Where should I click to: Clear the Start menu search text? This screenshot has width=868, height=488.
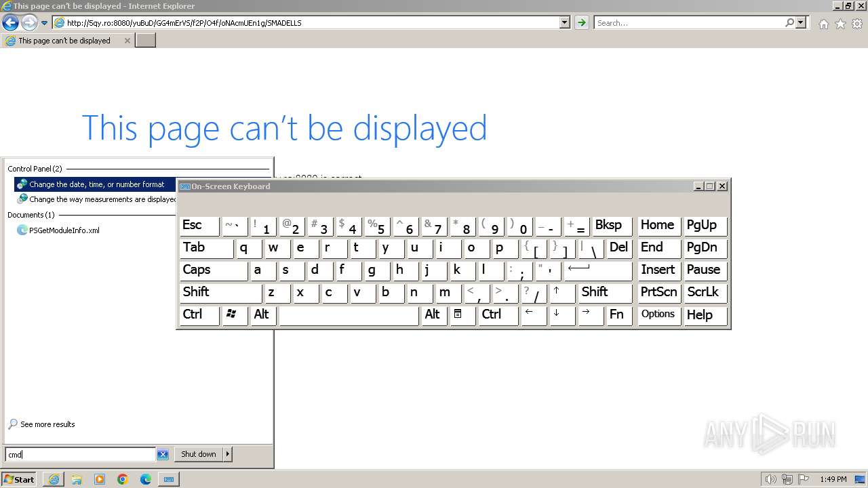pyautogui.click(x=163, y=455)
